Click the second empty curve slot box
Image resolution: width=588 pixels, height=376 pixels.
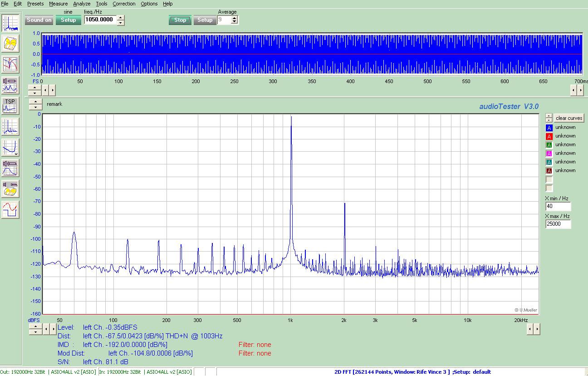click(549, 188)
